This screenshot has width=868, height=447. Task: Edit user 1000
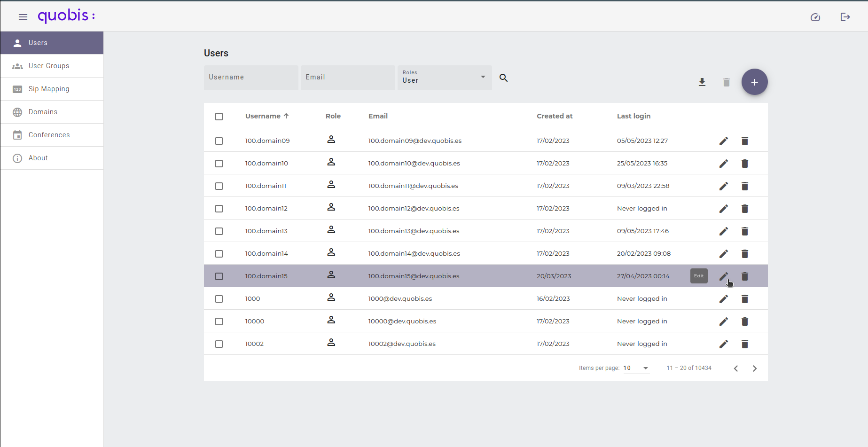[724, 299]
